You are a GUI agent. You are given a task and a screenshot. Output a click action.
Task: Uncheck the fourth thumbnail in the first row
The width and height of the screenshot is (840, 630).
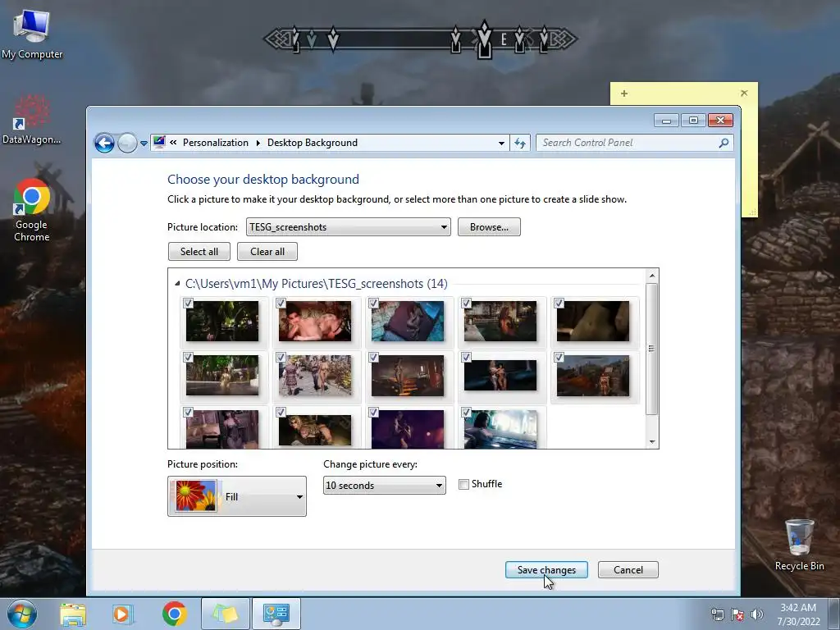coord(466,304)
